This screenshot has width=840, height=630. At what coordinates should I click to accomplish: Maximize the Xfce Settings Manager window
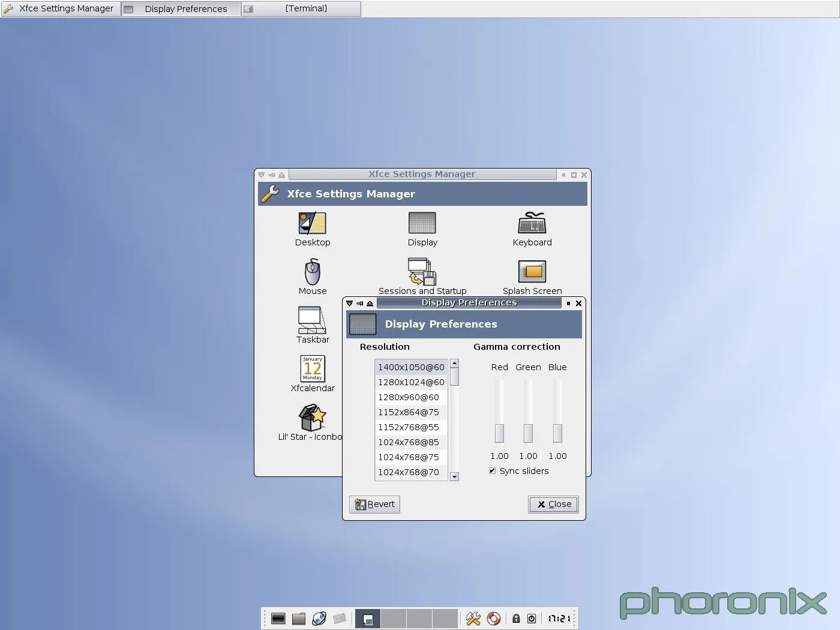(574, 175)
